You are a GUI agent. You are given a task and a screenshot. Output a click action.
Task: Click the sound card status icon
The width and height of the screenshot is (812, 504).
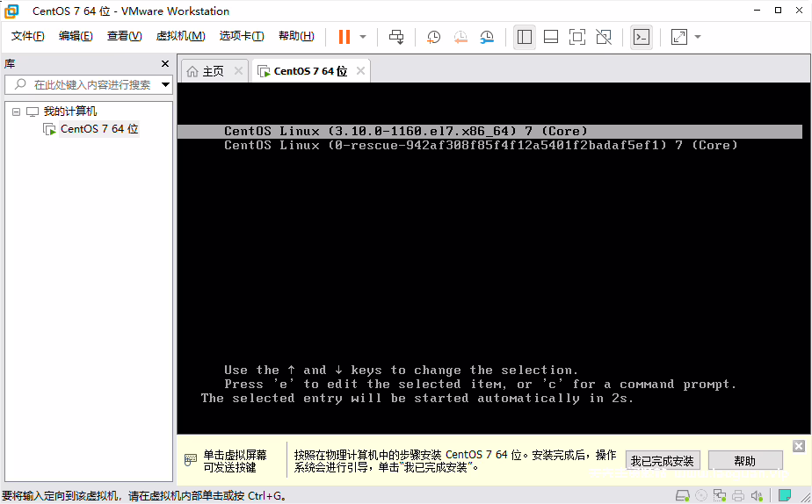click(x=758, y=496)
